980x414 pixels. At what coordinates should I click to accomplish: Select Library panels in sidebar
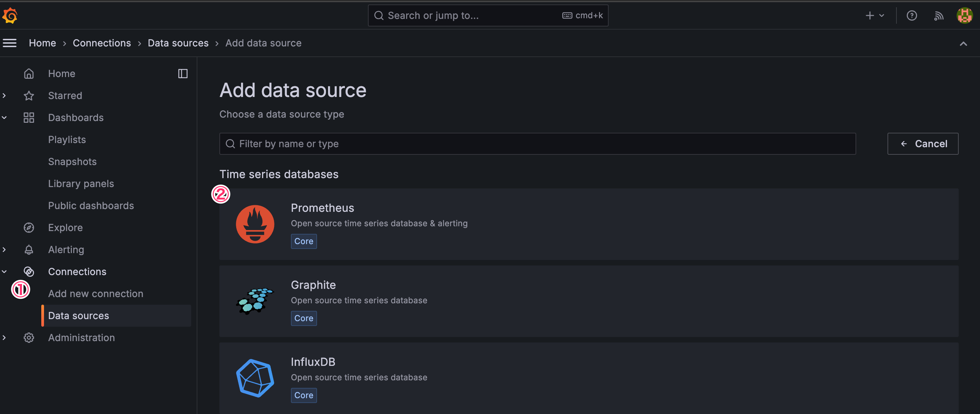(x=81, y=183)
